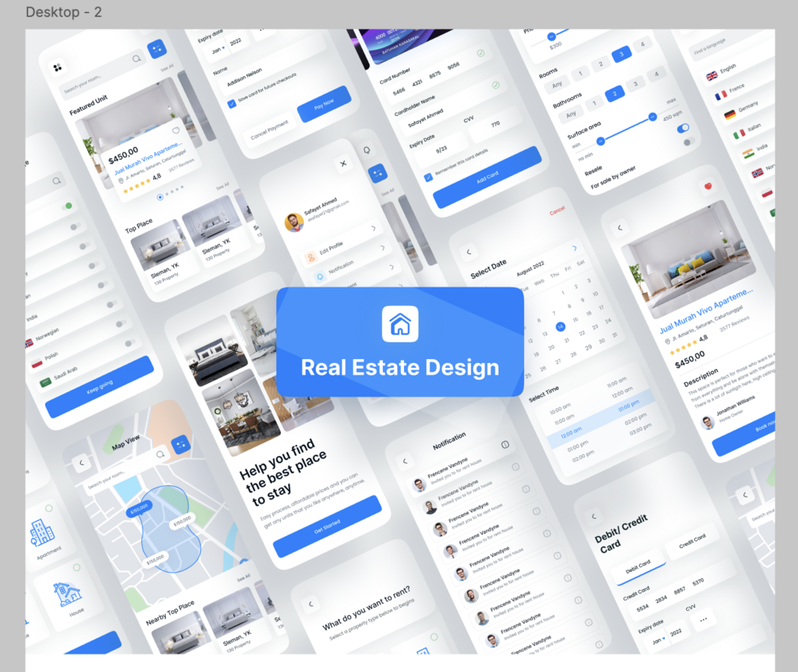This screenshot has height=672, width=798.
Task: Click back arrow on Select Date screen
Action: pyautogui.click(x=468, y=252)
